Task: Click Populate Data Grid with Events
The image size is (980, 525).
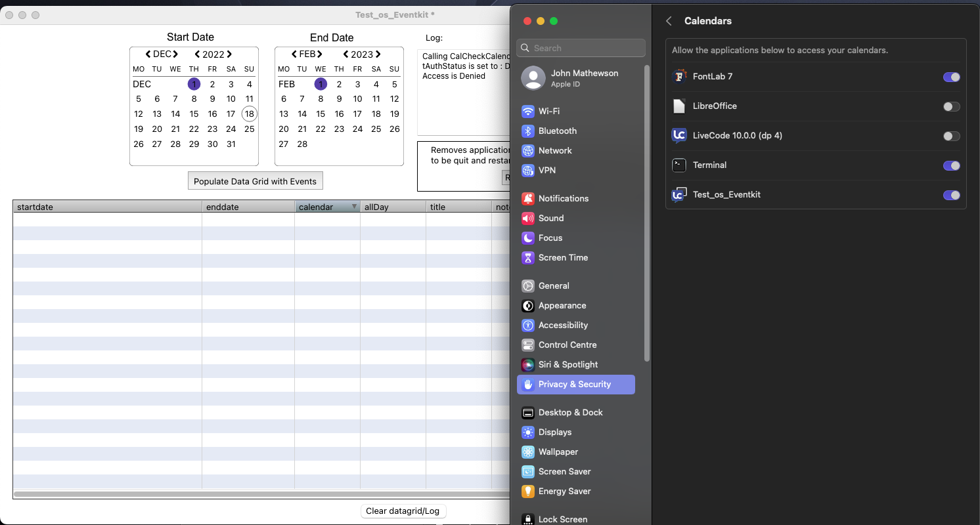Action: (255, 181)
